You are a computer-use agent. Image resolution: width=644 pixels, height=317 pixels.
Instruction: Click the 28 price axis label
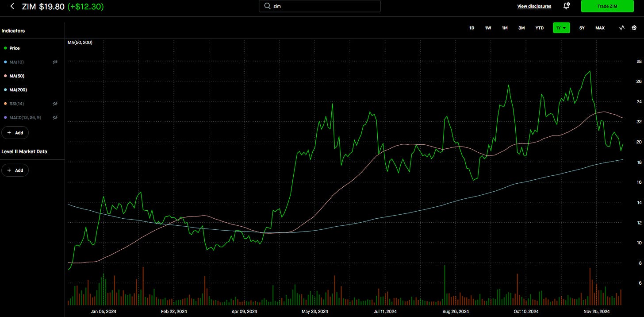point(639,62)
